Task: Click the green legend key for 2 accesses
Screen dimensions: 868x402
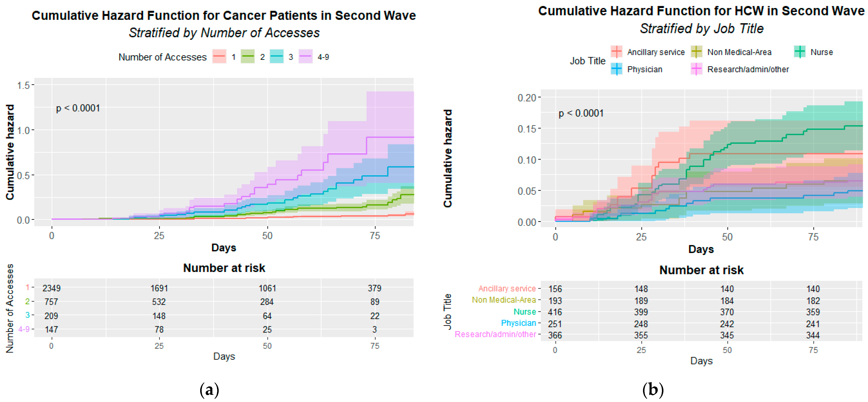Action: pos(248,57)
